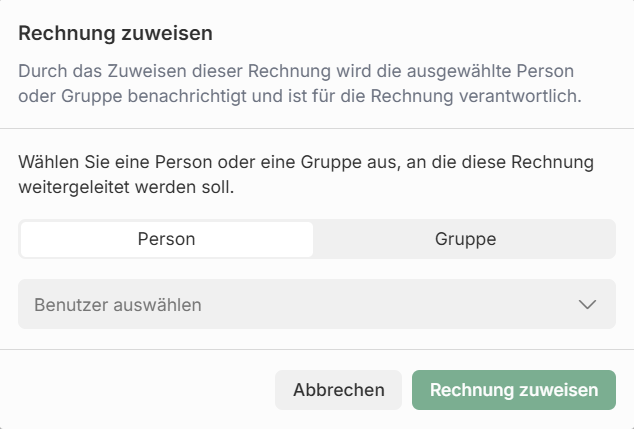Assign the invoice using the green button
Viewport: 634px width, 429px height.
(514, 390)
